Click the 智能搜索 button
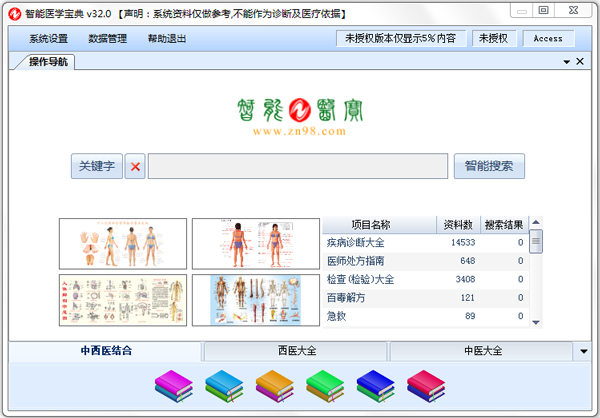Screen dimensions: 600x418 (x=489, y=167)
